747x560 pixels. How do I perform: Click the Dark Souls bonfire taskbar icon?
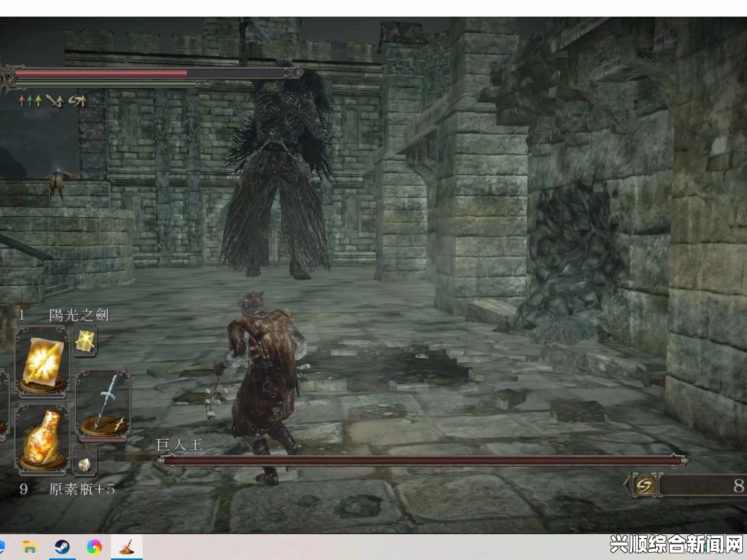pos(127,547)
